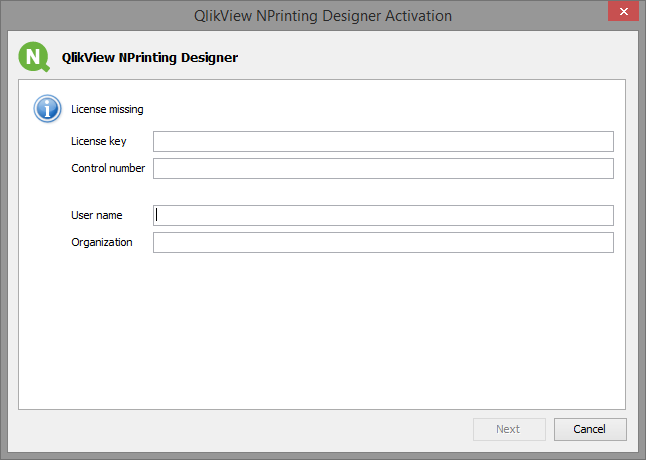
Task: Click the Cancel button
Action: click(x=590, y=429)
